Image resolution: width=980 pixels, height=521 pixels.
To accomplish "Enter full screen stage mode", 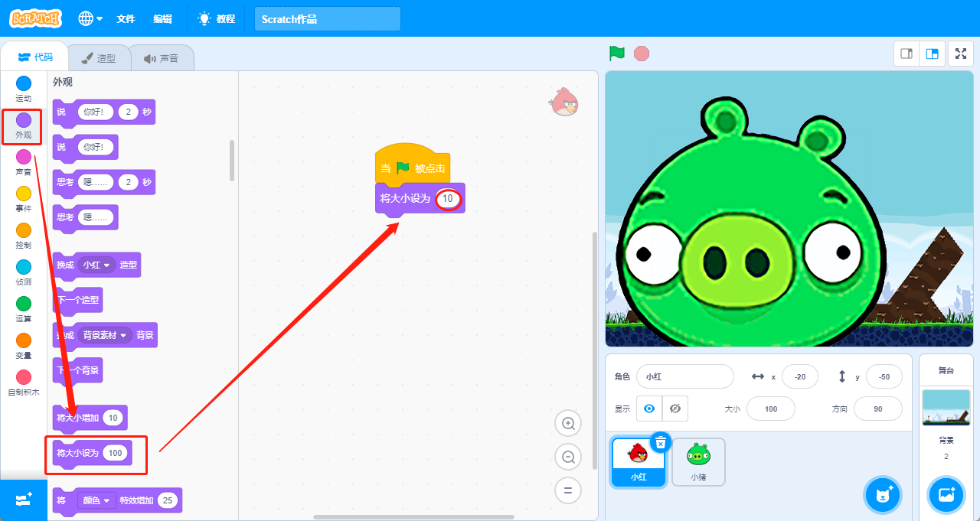I will click(961, 54).
